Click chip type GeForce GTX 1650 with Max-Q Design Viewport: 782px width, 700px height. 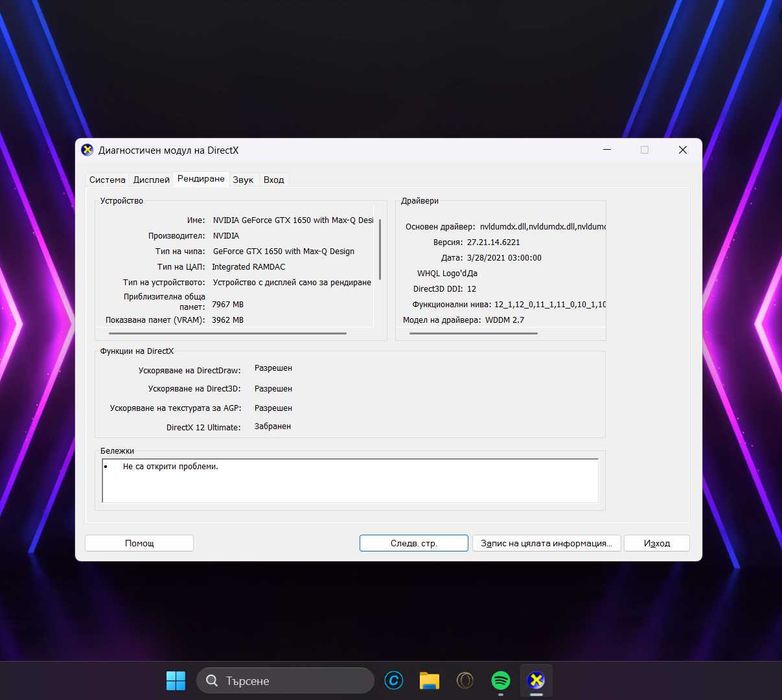click(283, 251)
